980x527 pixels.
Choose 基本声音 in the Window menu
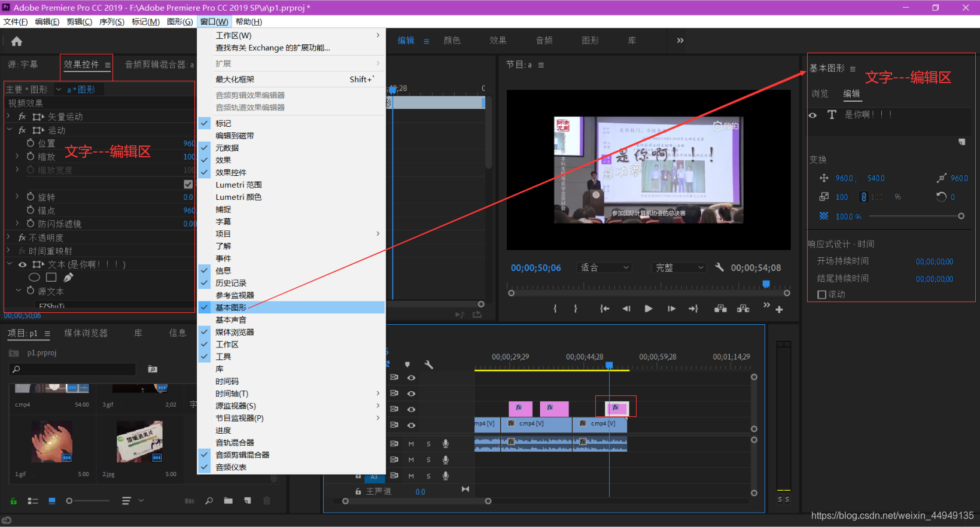[x=291, y=320]
